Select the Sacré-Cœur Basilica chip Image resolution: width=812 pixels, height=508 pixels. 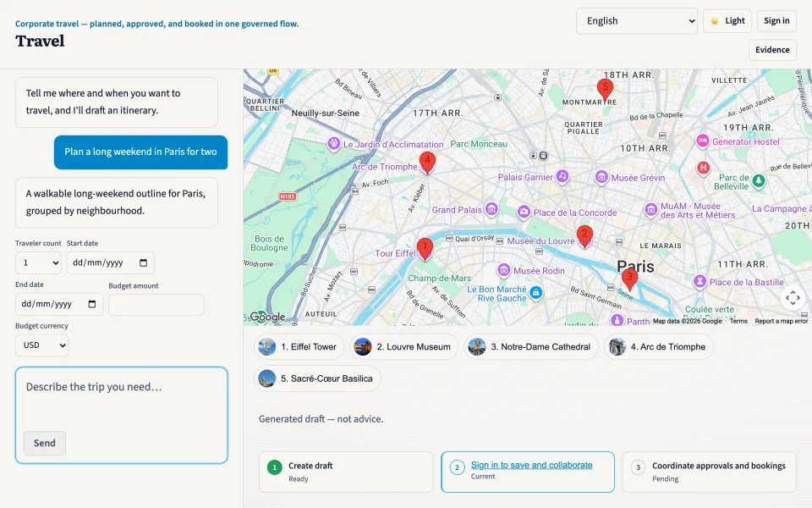[x=317, y=379]
